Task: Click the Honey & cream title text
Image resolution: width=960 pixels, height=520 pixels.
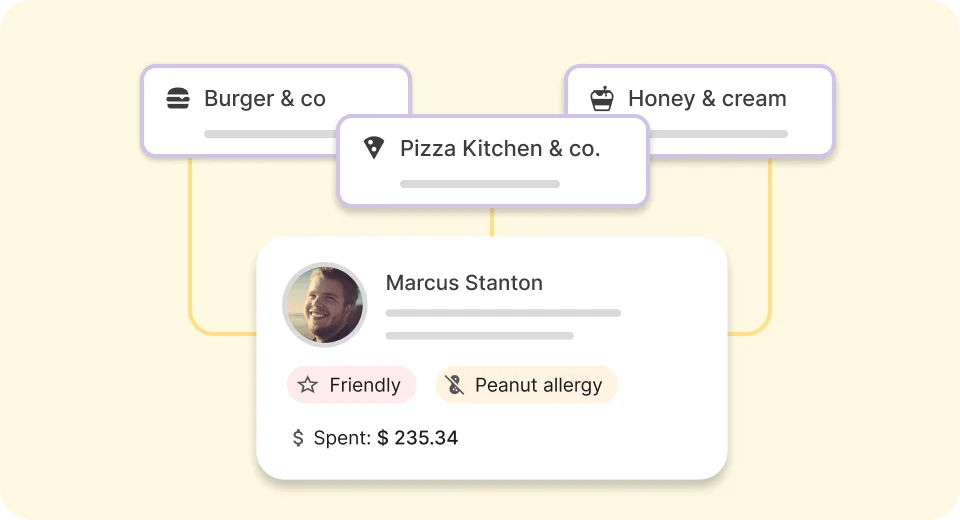Action: 707,99
